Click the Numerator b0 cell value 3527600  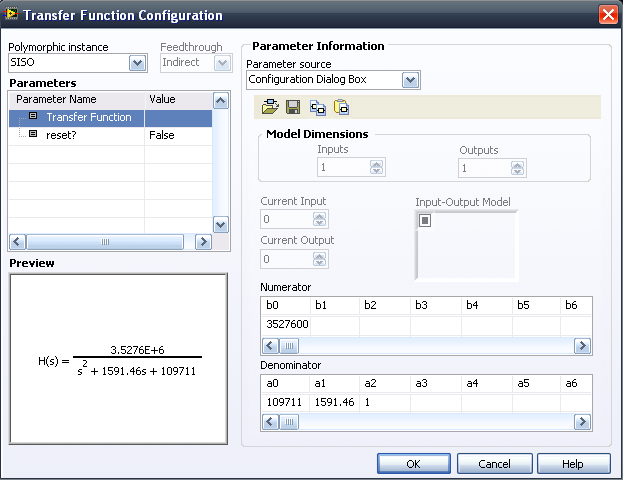(285, 324)
